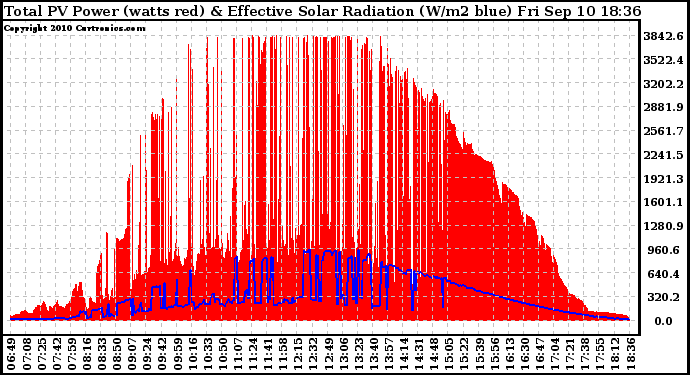The height and width of the screenshot is (375, 690).
Task: Click the x-axis time label 11:41
Action: 268,354
